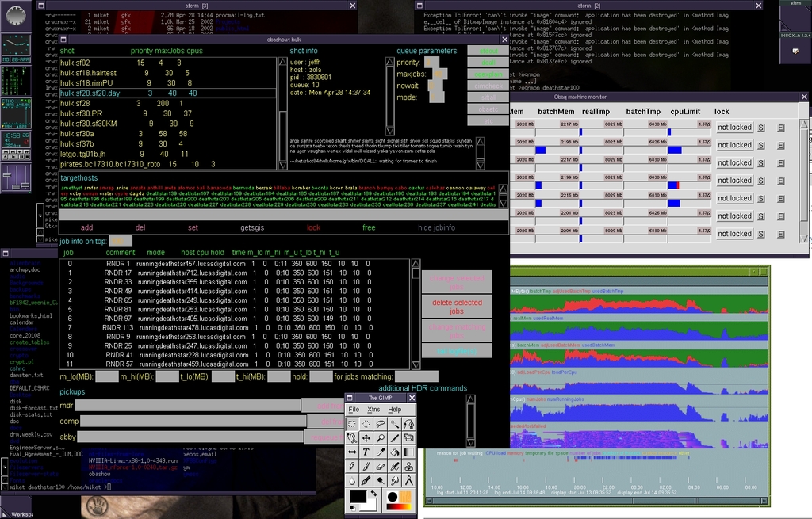
Task: Activate the Move tool in GIMP
Action: pyautogui.click(x=366, y=437)
